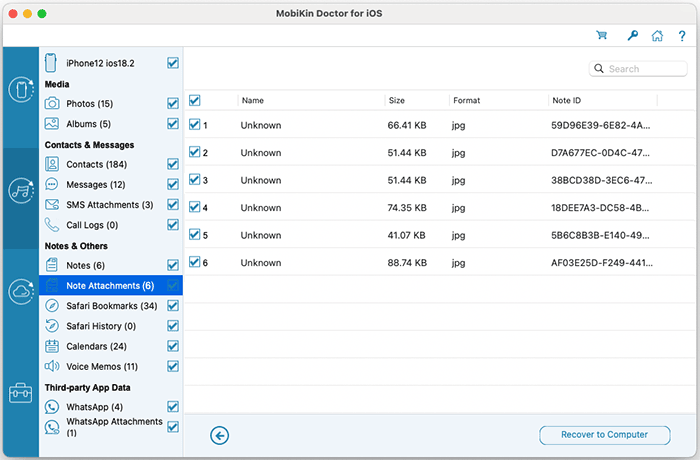Image resolution: width=700 pixels, height=460 pixels.
Task: Open the shopping cart purchase icon
Action: click(601, 35)
